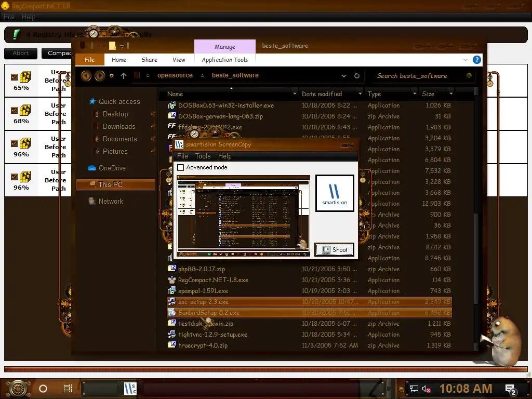Open the Action Center notifications icon
The image size is (532, 399).
[x=511, y=389]
